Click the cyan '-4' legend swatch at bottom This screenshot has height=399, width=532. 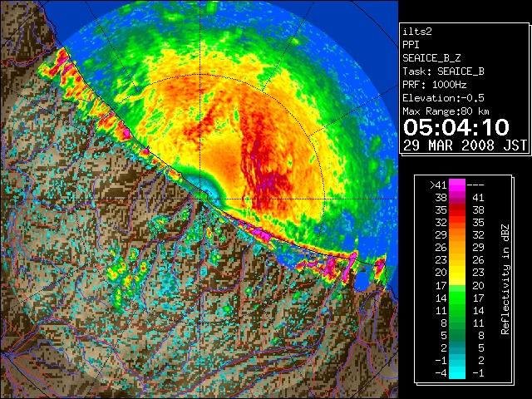point(457,373)
